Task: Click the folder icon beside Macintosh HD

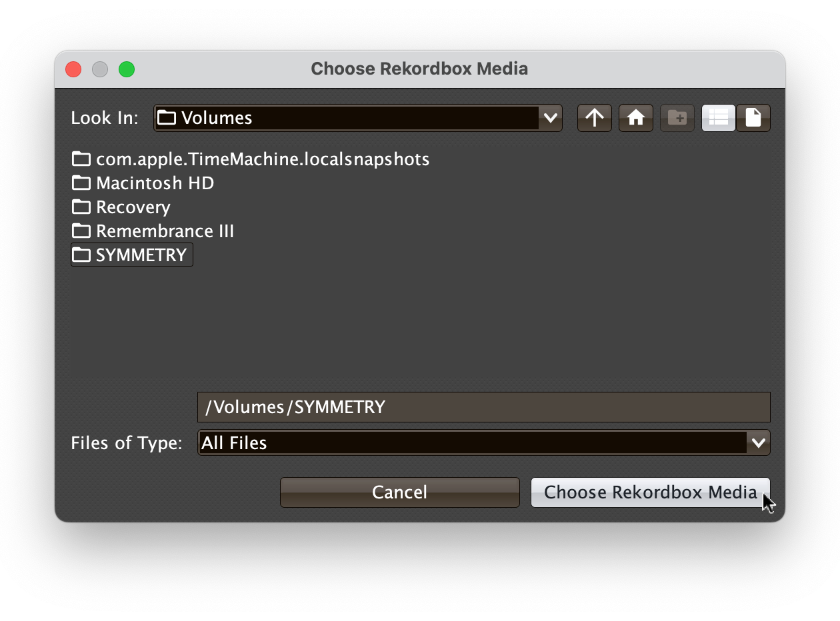Action: (x=81, y=183)
